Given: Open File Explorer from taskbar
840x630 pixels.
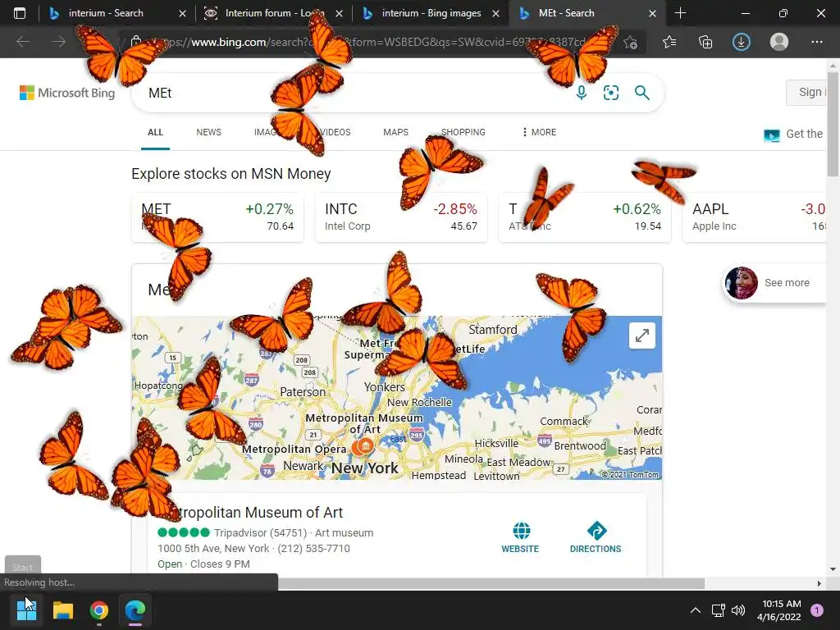Looking at the screenshot, I should 62,610.
